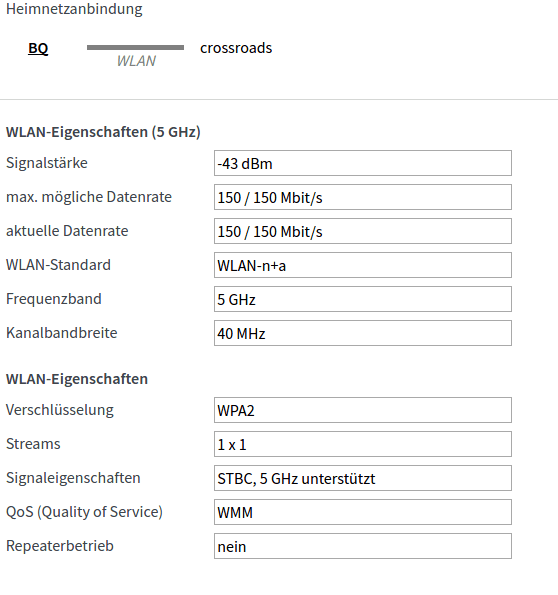Click the max. mögliche Datenrate field
This screenshot has width=558, height=595.
point(363,197)
